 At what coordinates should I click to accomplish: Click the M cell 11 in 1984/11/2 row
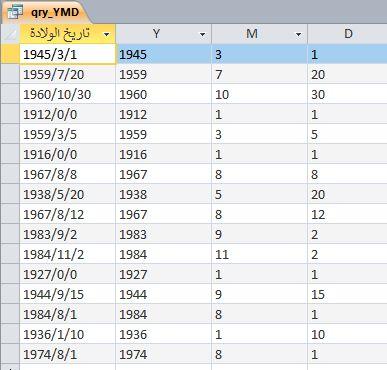tap(260, 254)
